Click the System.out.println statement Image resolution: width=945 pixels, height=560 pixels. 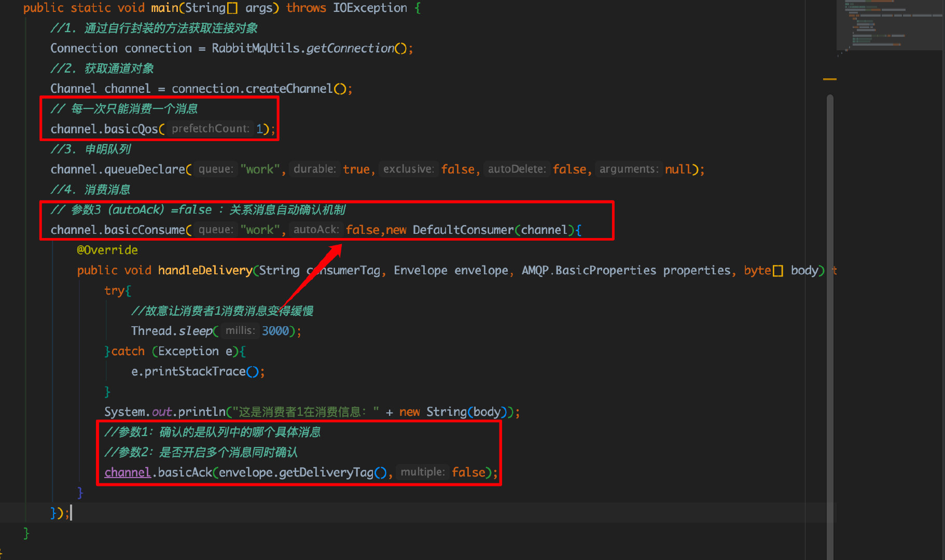pos(312,412)
